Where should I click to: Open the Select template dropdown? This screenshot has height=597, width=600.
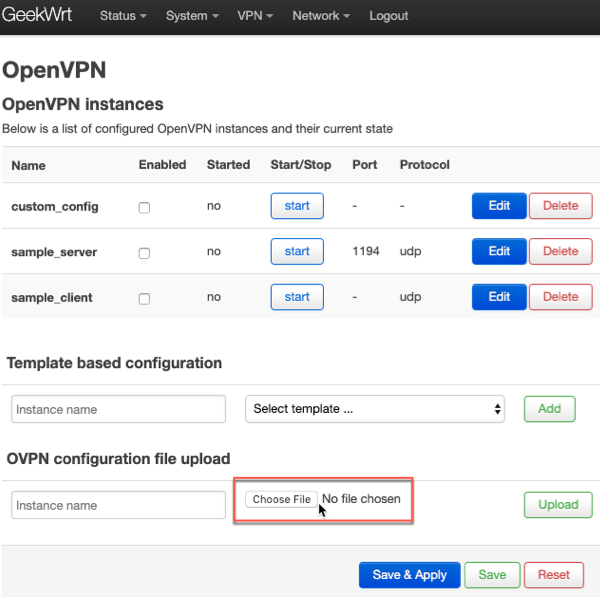(x=375, y=409)
